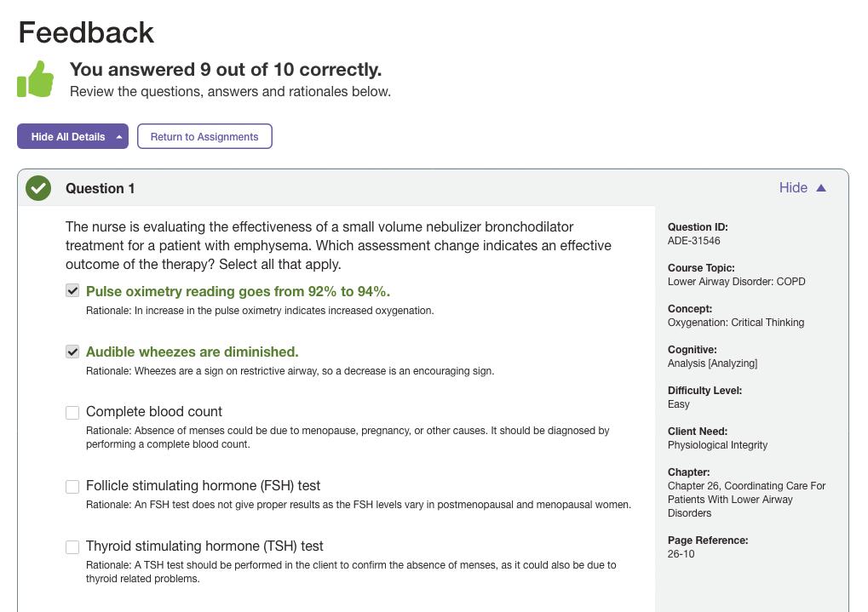Click the Audible wheezes are diminished answer text
This screenshot has width=868, height=612.
click(x=192, y=352)
